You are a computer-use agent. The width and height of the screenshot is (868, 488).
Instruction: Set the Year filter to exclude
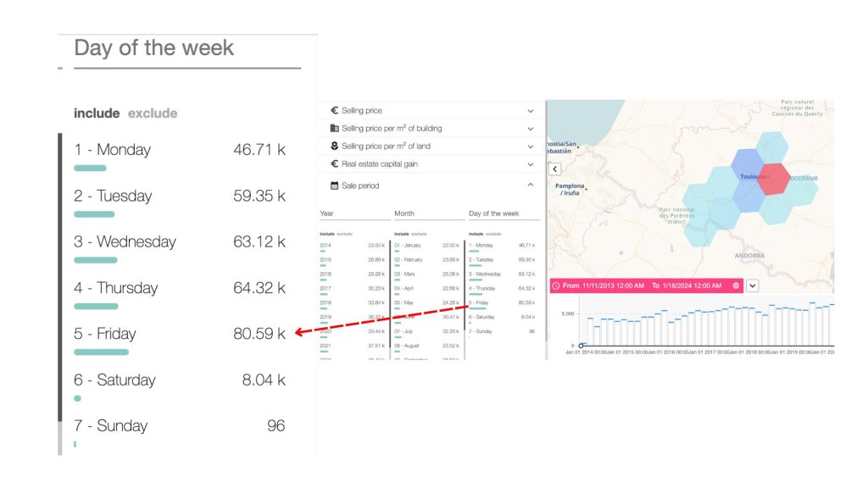(345, 233)
